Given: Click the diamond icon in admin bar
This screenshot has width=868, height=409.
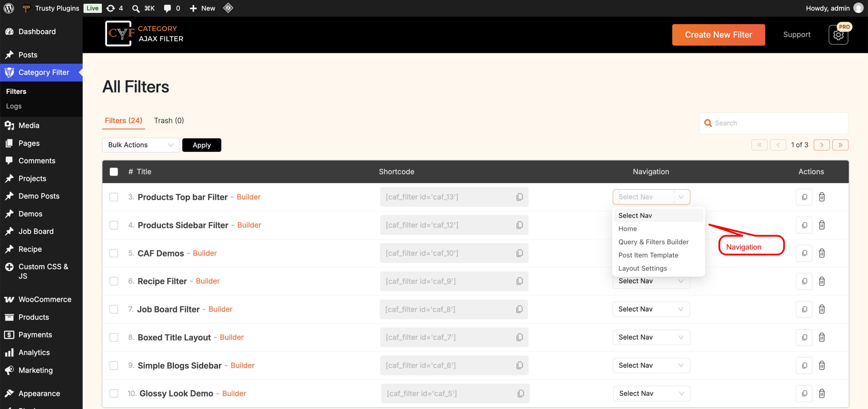Looking at the screenshot, I should (x=228, y=8).
